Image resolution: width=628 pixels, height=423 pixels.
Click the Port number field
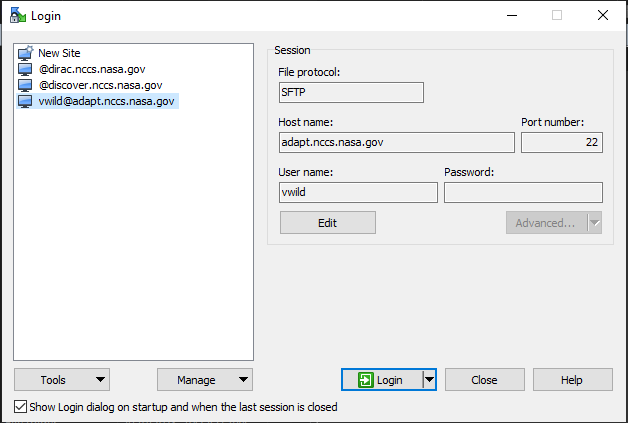click(x=562, y=143)
